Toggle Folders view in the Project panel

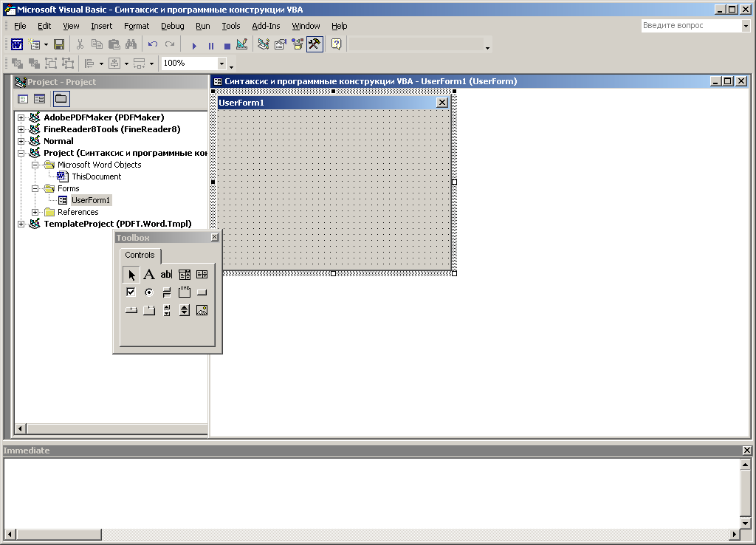61,100
